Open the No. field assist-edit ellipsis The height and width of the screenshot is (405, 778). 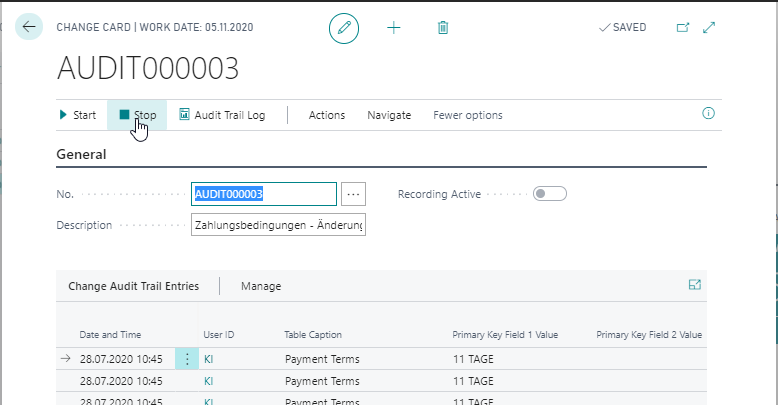pos(353,194)
